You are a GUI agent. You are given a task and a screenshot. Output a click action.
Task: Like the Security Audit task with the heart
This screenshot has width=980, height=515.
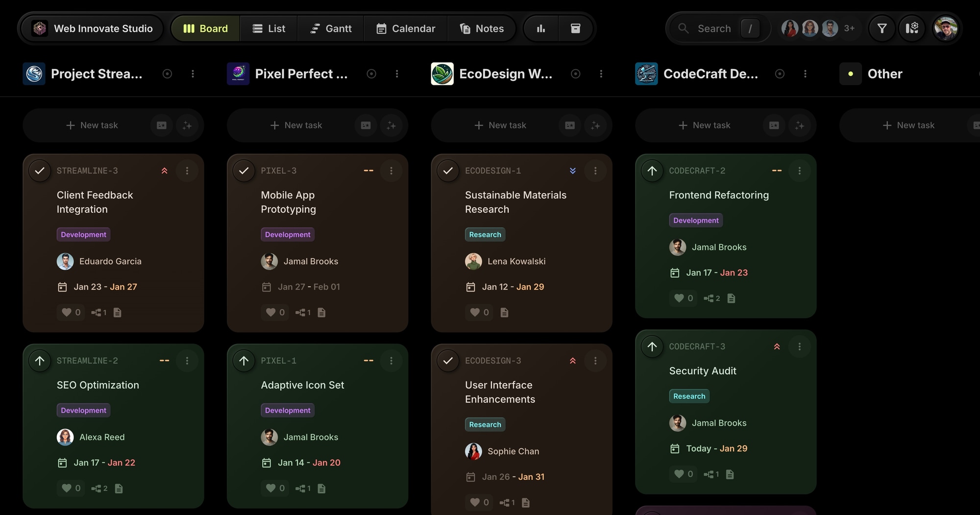point(680,474)
